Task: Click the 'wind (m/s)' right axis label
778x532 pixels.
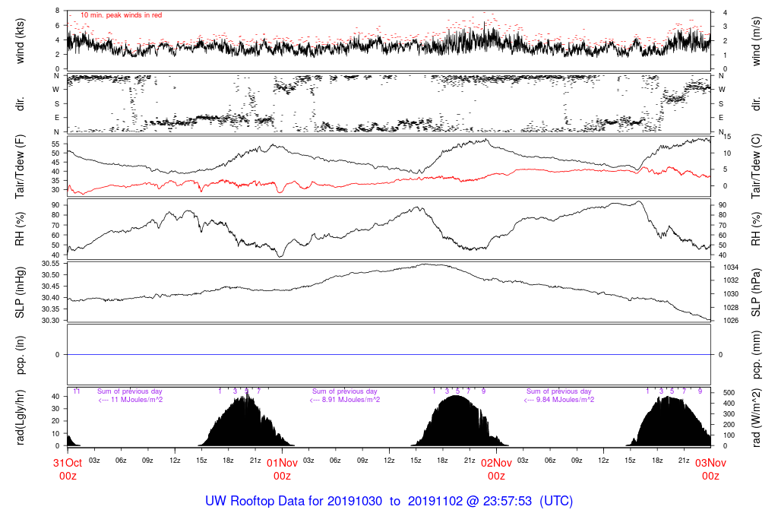Action: pos(757,40)
